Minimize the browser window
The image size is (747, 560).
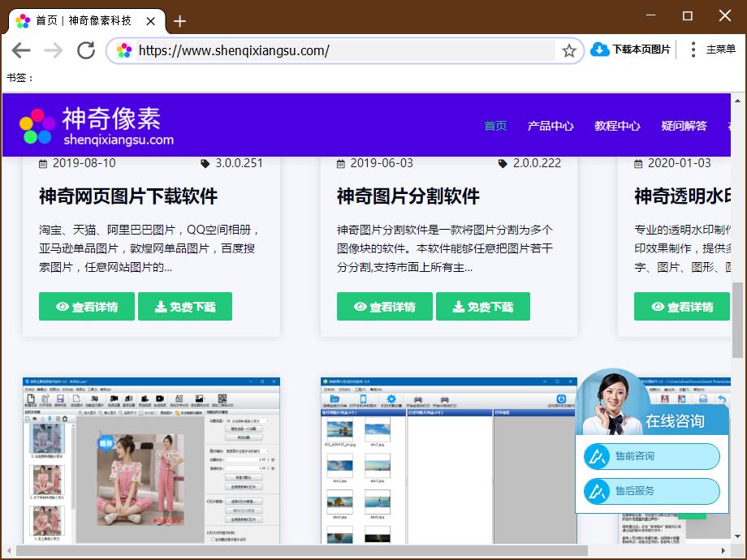[x=650, y=15]
